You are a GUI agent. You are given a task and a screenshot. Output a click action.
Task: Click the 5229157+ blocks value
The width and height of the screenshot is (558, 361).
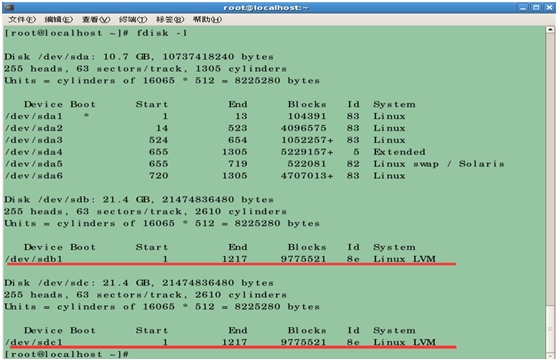click(307, 152)
